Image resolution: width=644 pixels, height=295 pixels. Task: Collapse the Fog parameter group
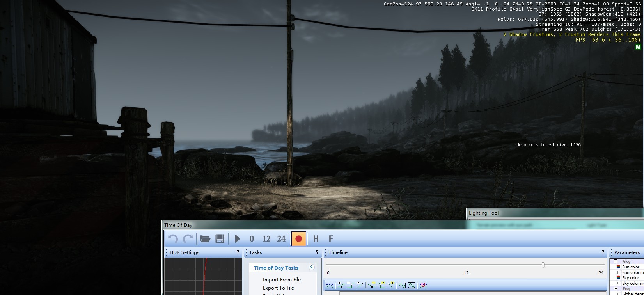[x=616, y=289]
